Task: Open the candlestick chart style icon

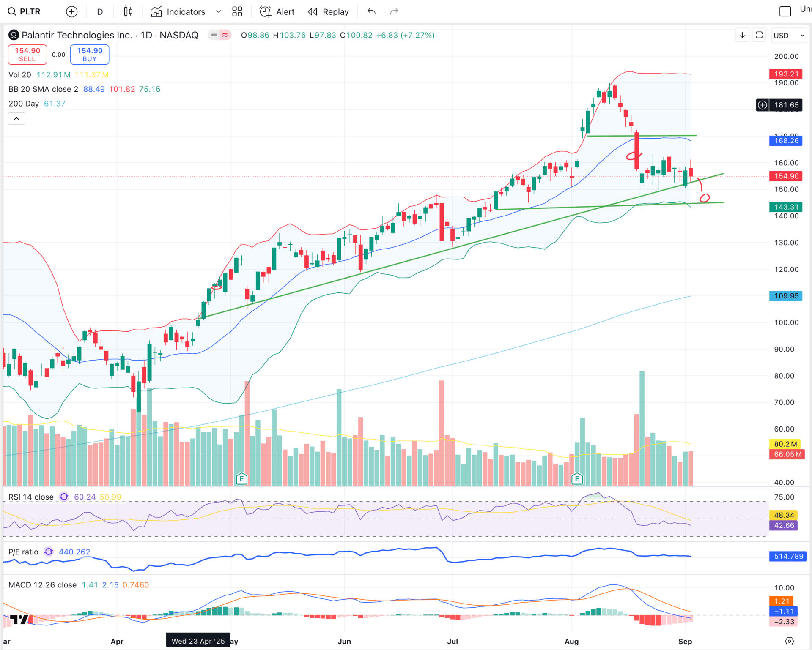Action: pyautogui.click(x=128, y=12)
